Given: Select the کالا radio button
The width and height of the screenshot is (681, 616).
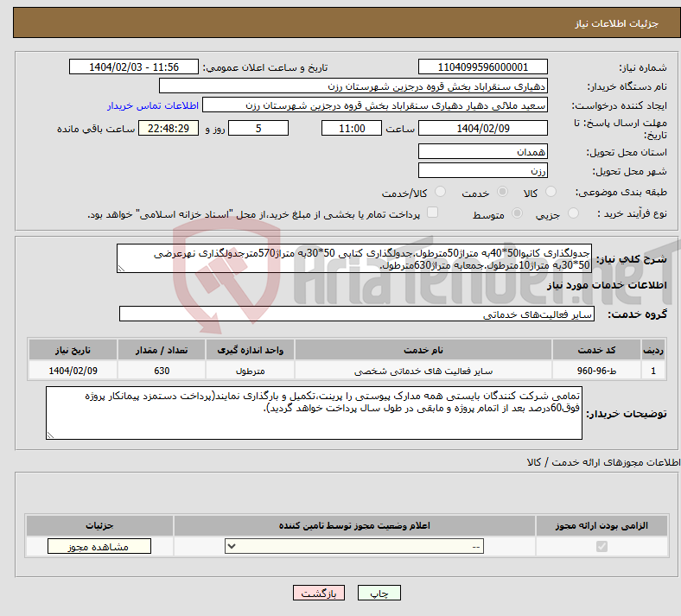Looking at the screenshot, I should [x=551, y=192].
